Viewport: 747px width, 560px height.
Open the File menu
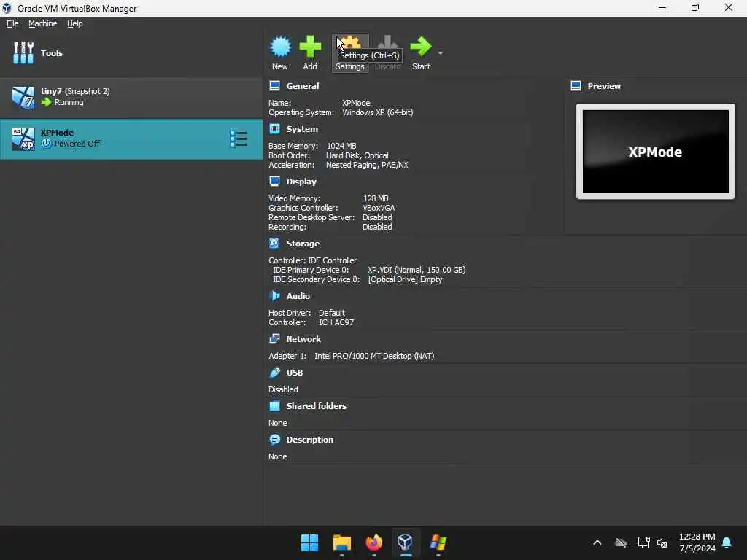click(x=12, y=23)
